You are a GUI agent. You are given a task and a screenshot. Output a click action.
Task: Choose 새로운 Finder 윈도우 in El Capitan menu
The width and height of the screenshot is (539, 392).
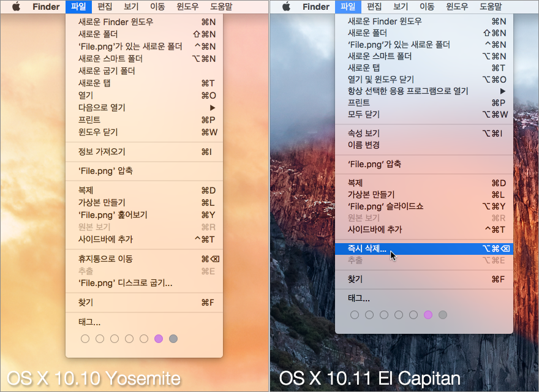424,21
